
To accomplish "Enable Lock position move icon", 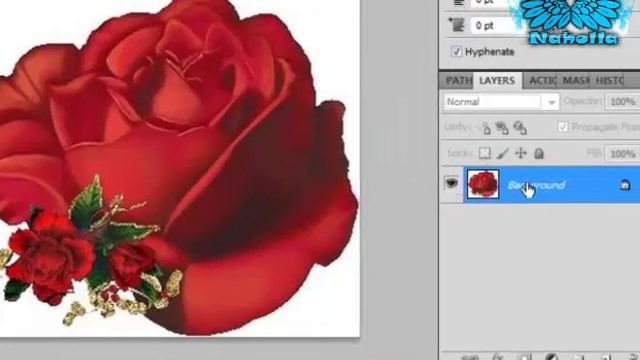I will click(x=521, y=153).
